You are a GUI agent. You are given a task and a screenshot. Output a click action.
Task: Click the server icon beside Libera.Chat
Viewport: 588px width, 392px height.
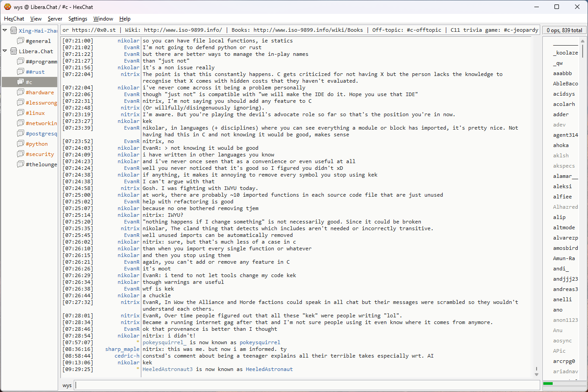point(14,51)
